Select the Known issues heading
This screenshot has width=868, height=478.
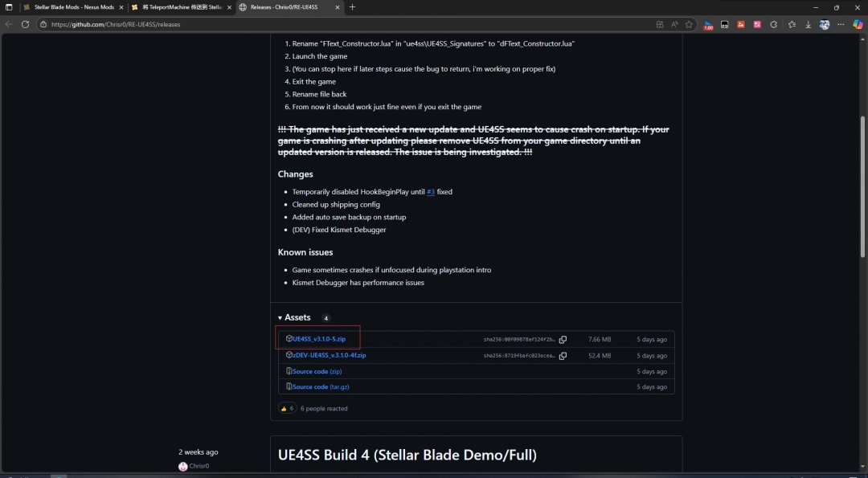305,252
